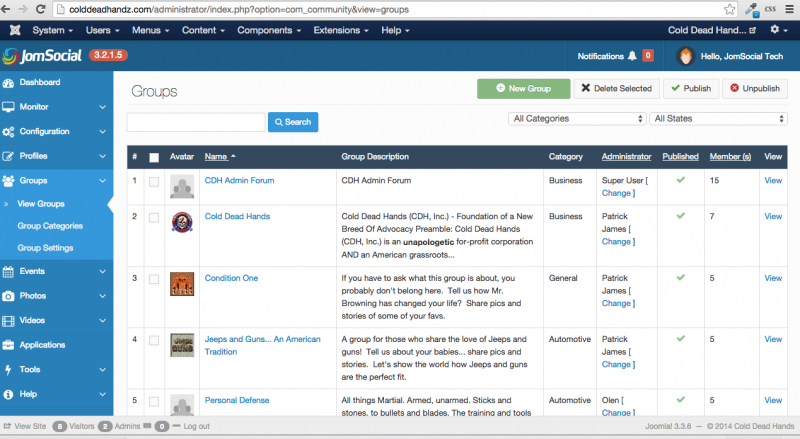Viewport: 800px width, 439px height.
Task: Toggle published checkmark for Condition One
Action: 681,277
